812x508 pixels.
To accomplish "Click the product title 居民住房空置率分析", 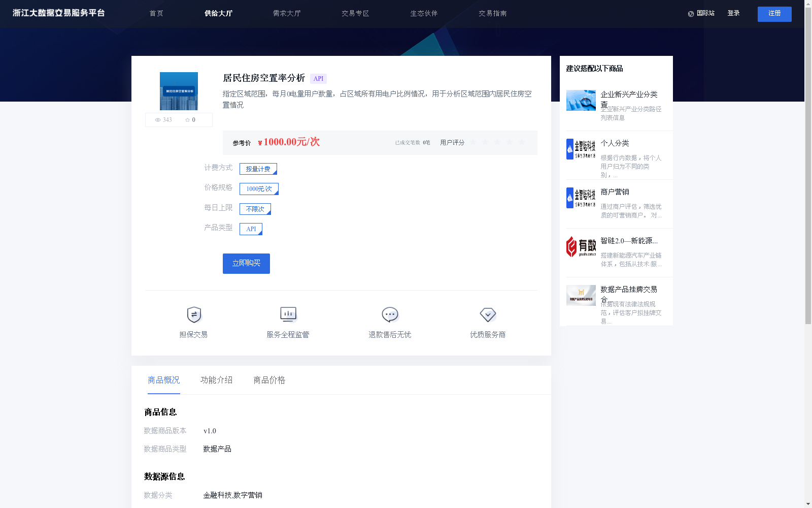I will (264, 78).
